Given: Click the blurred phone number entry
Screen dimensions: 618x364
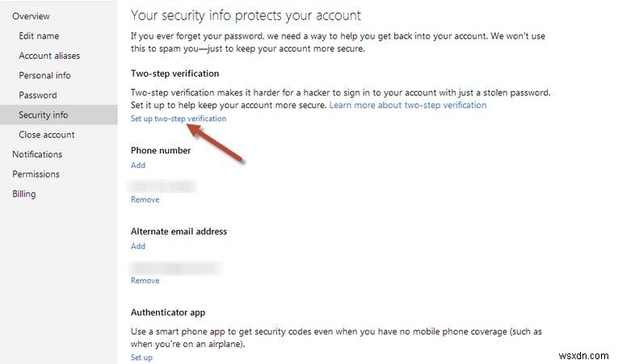Looking at the screenshot, I should click(163, 185).
